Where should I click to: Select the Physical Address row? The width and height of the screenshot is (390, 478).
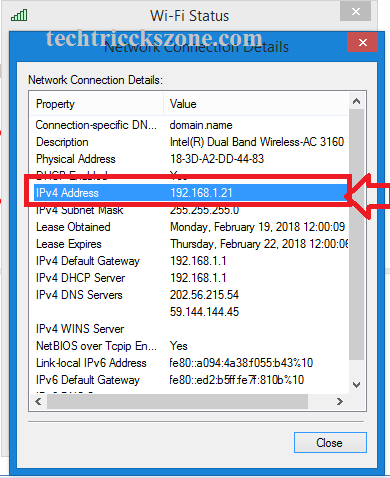(190, 159)
